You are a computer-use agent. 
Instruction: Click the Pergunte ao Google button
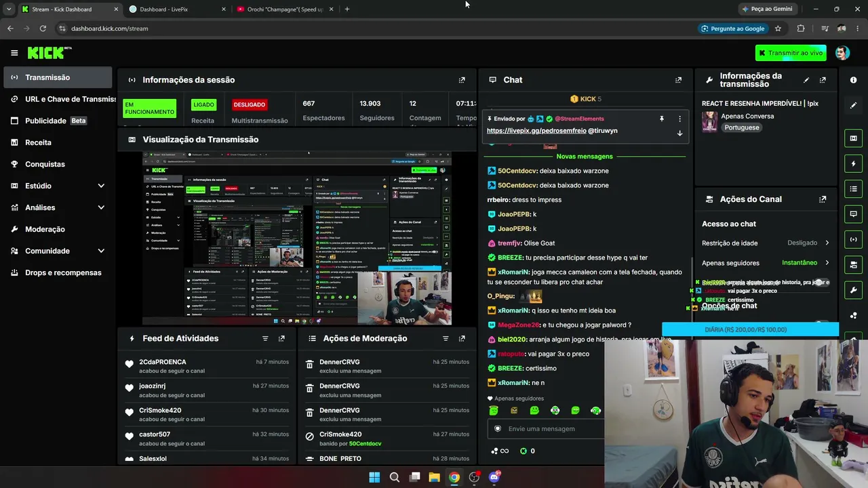tap(733, 28)
